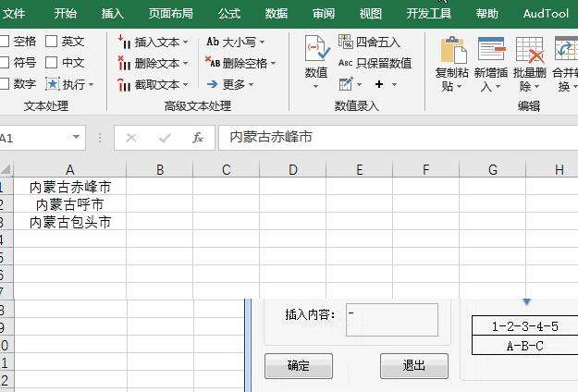Image resolution: width=578 pixels, height=392 pixels.
Task: Tick the 英文 checkbox
Action: [51, 41]
